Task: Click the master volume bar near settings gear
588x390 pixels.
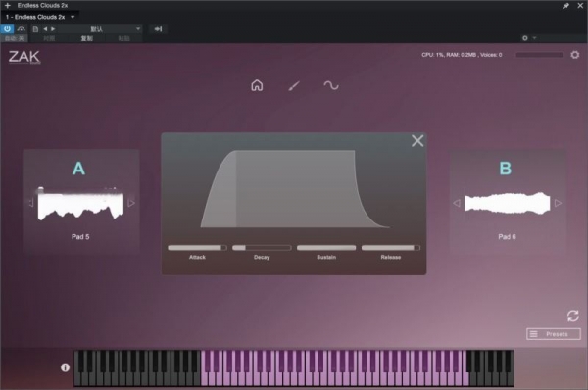Action: (x=540, y=55)
